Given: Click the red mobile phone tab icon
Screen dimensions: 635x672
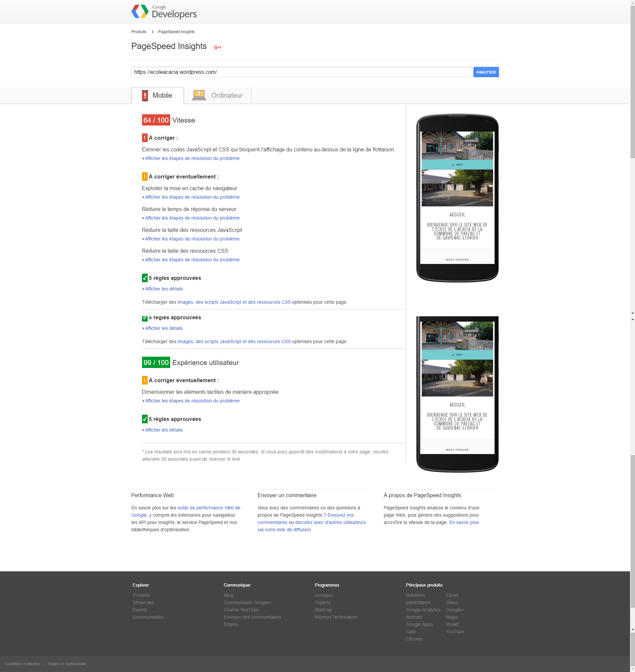Looking at the screenshot, I should [x=145, y=95].
